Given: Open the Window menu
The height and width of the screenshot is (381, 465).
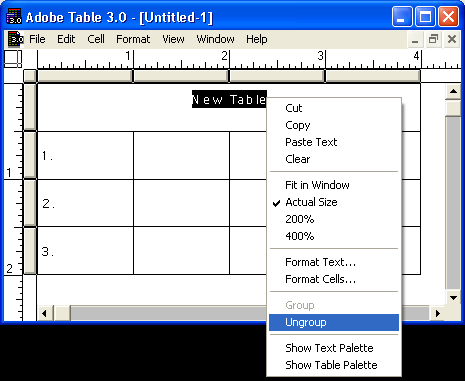Looking at the screenshot, I should click(215, 39).
